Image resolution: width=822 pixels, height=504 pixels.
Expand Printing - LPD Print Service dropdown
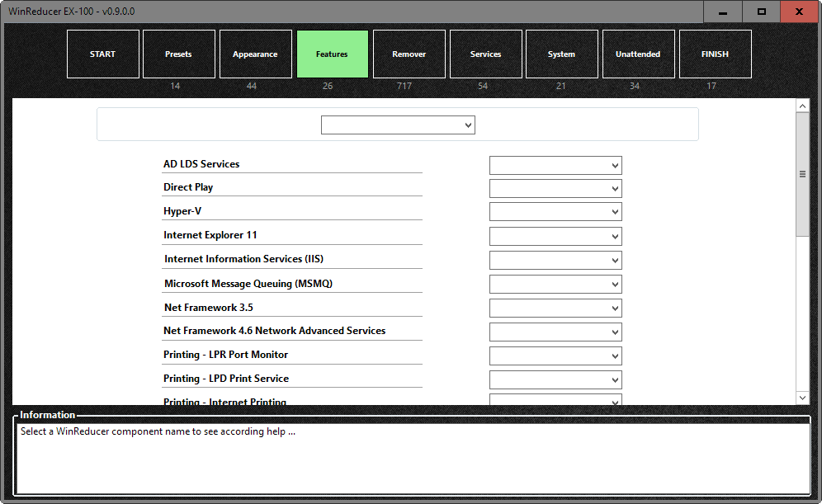555,379
